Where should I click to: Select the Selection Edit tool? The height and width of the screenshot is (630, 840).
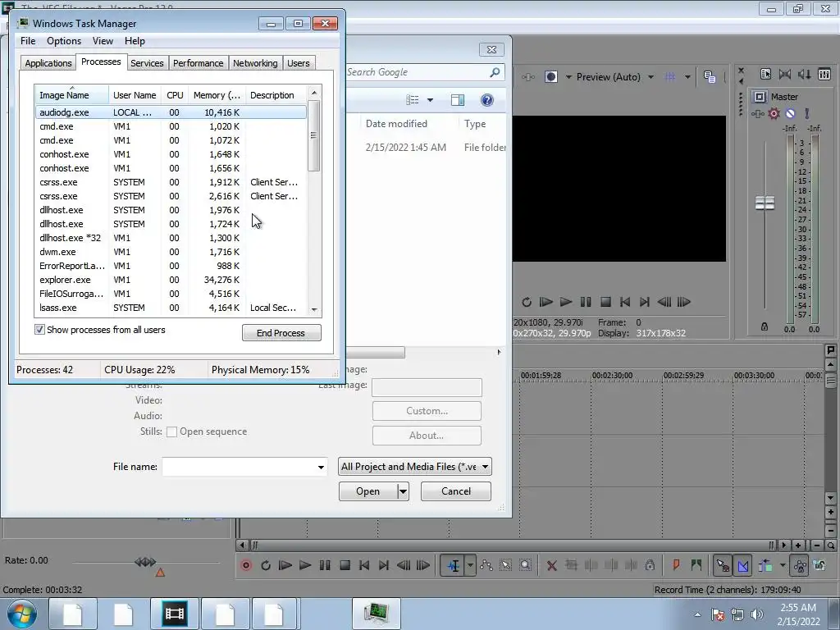pyautogui.click(x=505, y=565)
